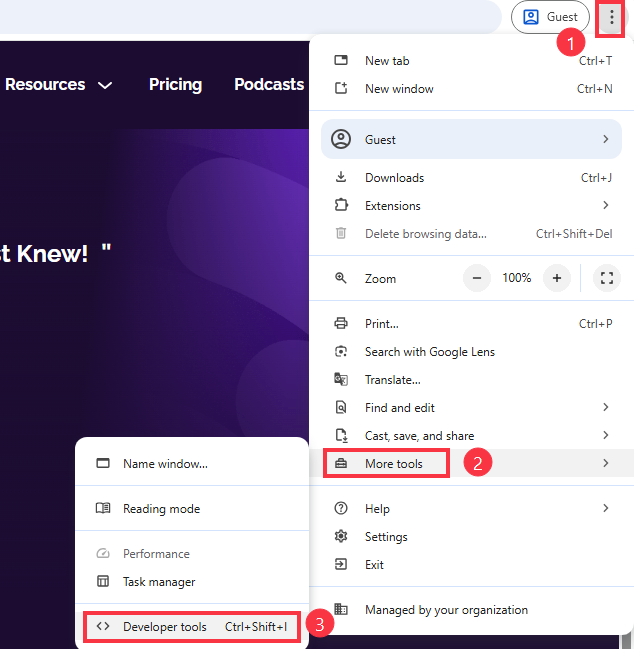Select Reading mode in submenu
This screenshot has width=634, height=649.
[x=192, y=509]
